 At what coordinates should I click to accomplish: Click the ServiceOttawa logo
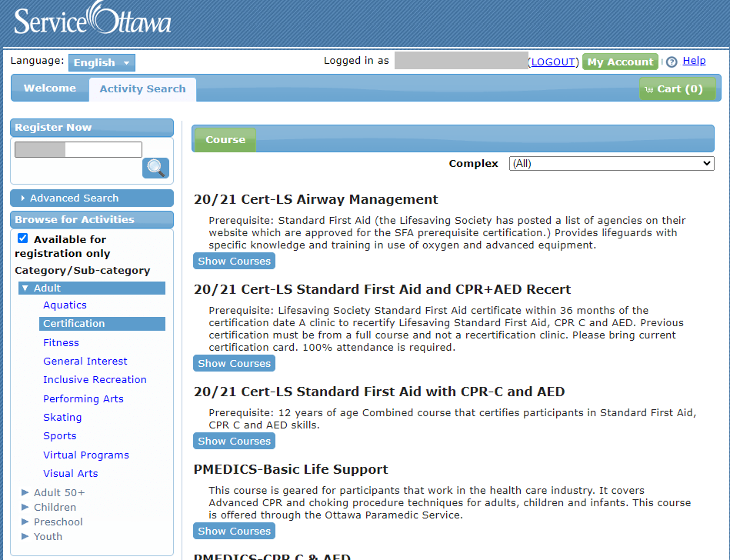pos(92,20)
